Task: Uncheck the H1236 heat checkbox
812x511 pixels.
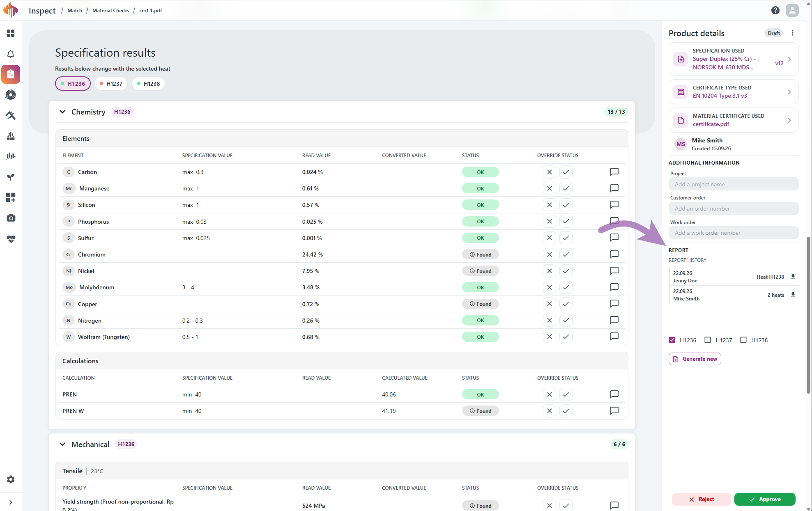Action: pyautogui.click(x=672, y=340)
